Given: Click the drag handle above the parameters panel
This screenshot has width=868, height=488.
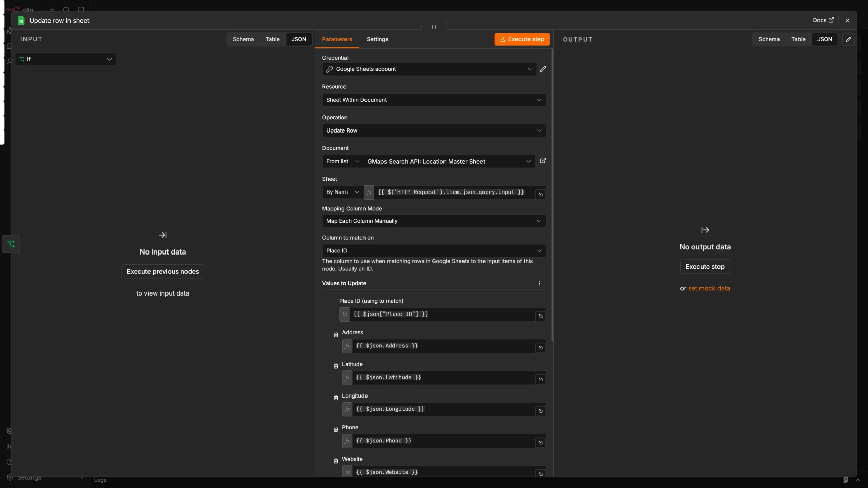Looking at the screenshot, I should click(434, 27).
